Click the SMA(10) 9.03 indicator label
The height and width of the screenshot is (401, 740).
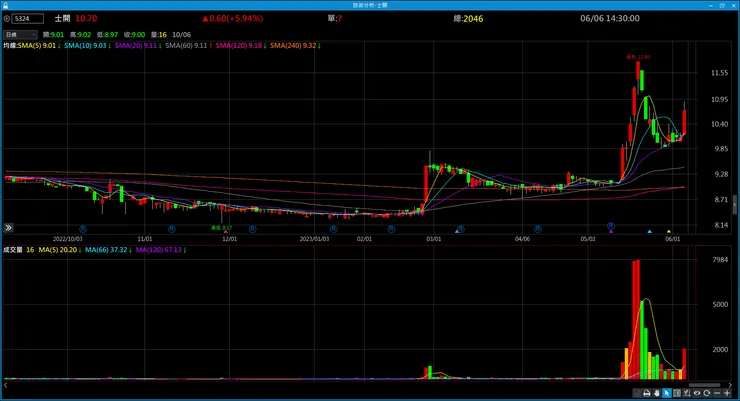87,46
